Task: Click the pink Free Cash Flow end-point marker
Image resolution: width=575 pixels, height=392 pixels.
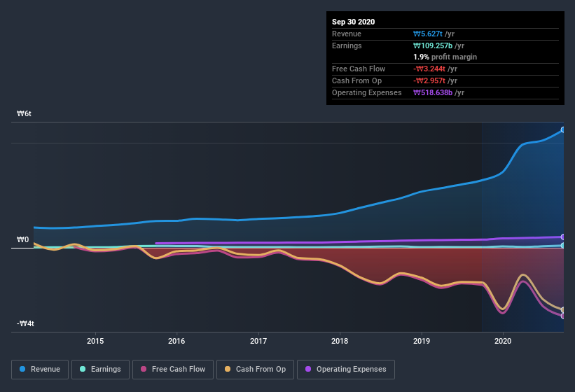Action: [x=562, y=316]
